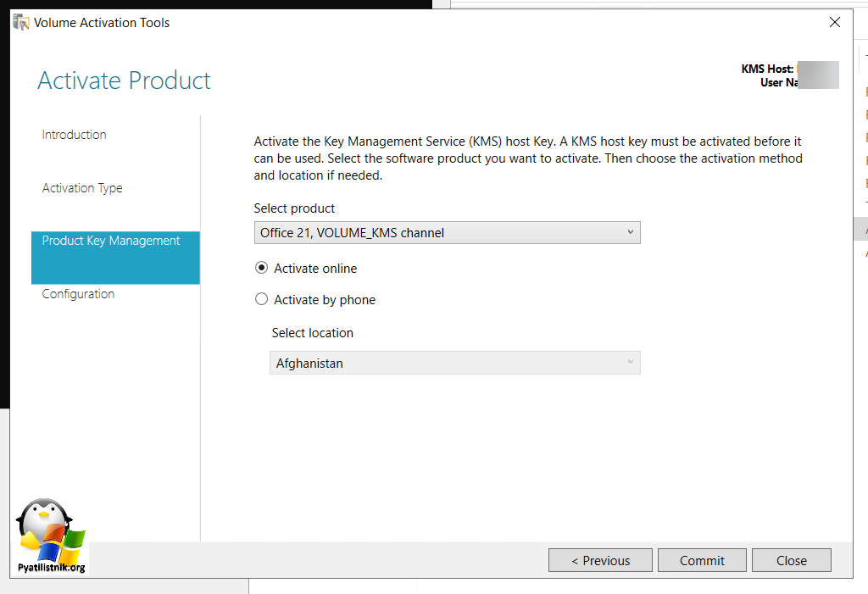
Task: Expand the Select location dropdown showing Afghanistan
Action: point(455,363)
